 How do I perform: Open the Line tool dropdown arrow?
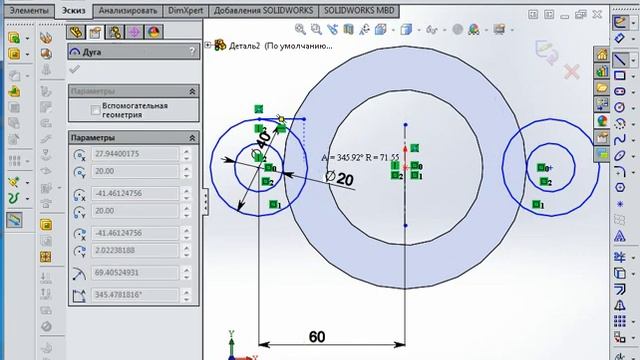pos(633,60)
